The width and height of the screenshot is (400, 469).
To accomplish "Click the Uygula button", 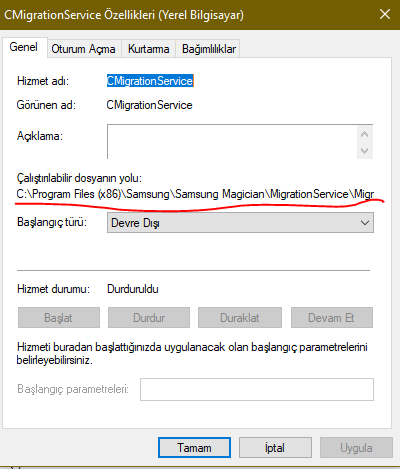I will [x=356, y=448].
